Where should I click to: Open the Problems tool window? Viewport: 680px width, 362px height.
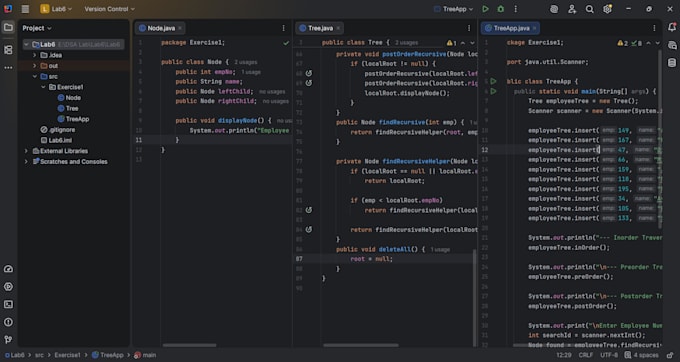(8, 322)
